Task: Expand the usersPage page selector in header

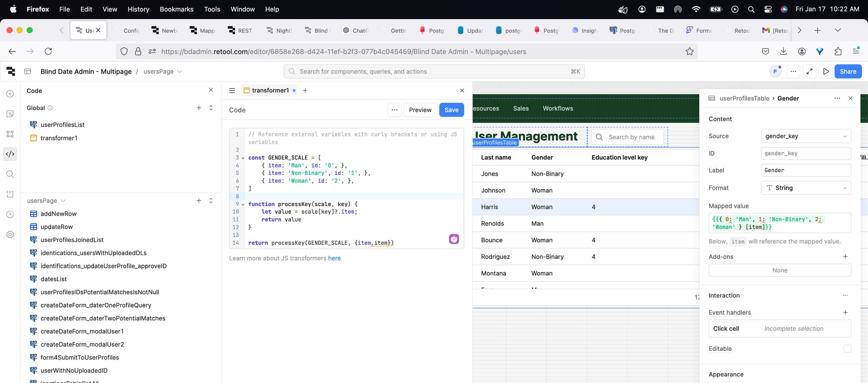Action: coord(163,71)
